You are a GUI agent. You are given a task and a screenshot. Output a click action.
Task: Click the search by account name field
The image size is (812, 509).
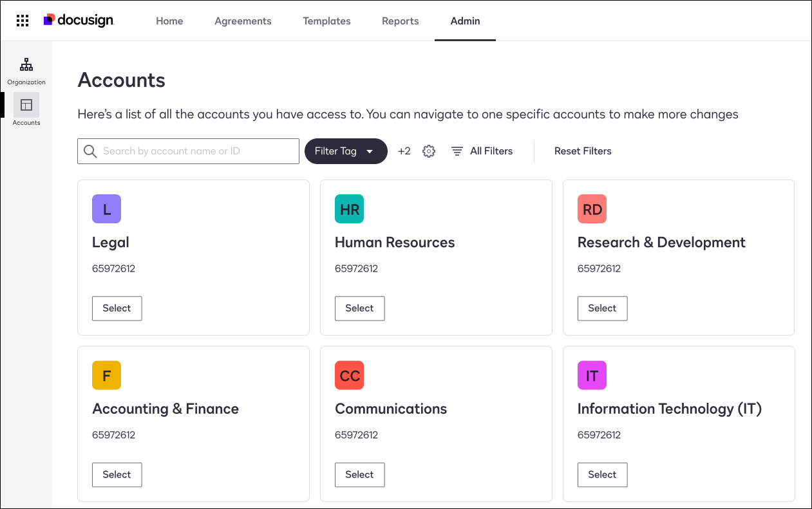coord(188,151)
